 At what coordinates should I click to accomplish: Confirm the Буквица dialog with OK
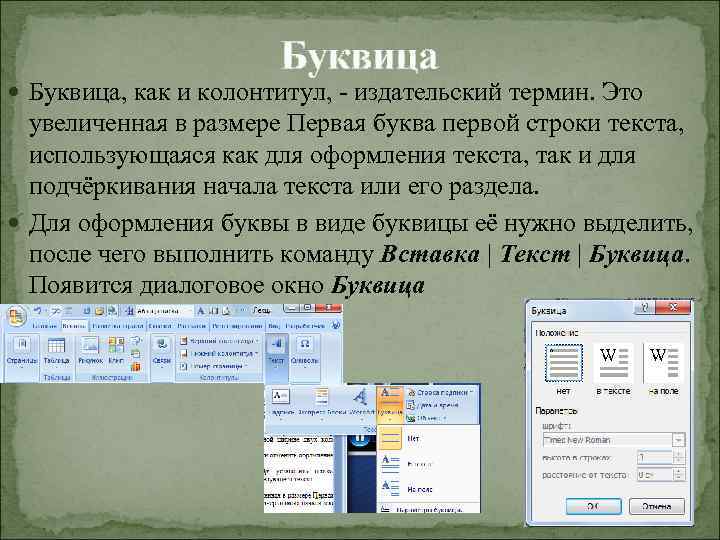point(593,506)
